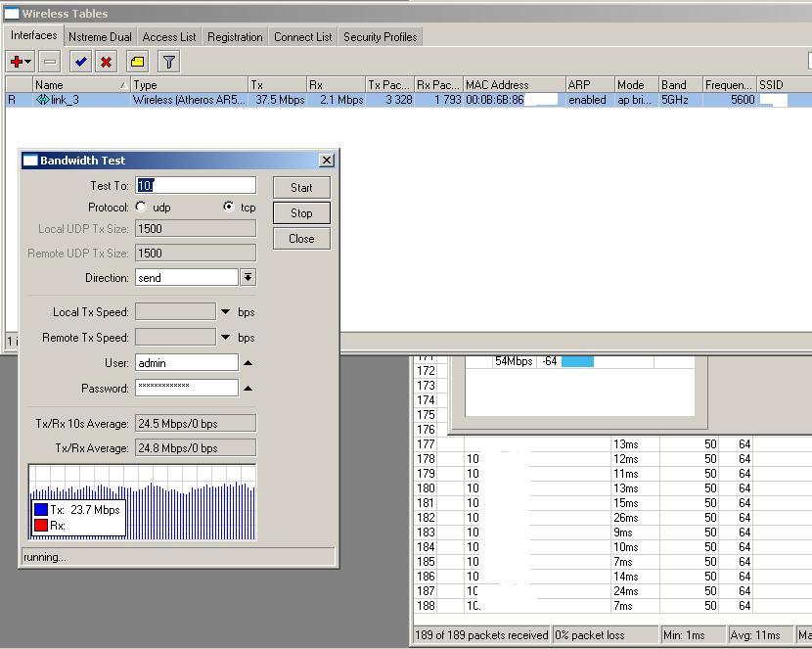Image resolution: width=812 pixels, height=649 pixels.
Task: Close the Bandwidth Test dialog via X
Action: 326,161
